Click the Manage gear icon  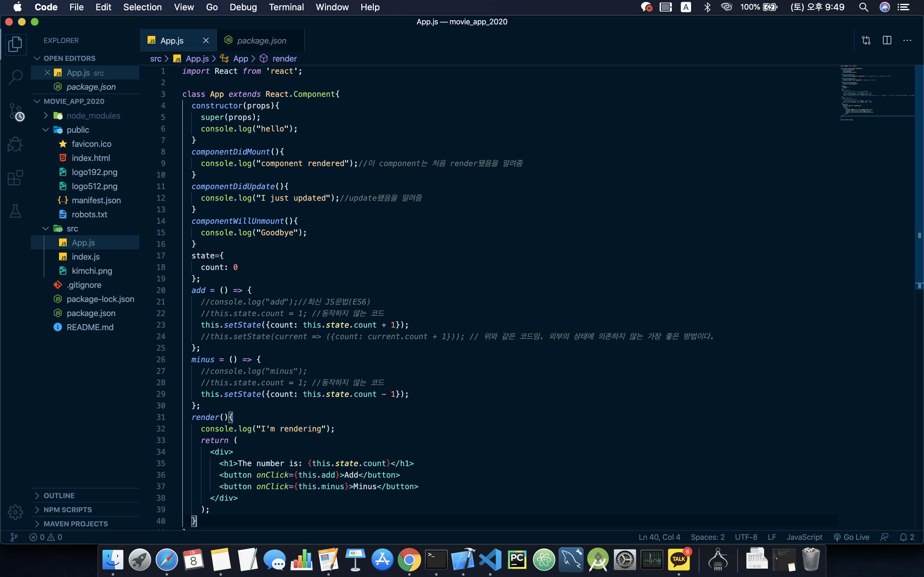[15, 512]
